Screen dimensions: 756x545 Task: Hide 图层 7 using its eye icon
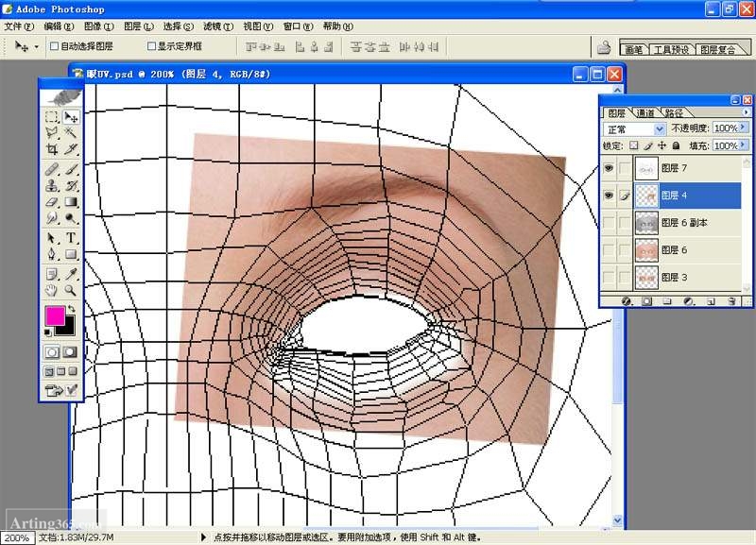point(609,168)
